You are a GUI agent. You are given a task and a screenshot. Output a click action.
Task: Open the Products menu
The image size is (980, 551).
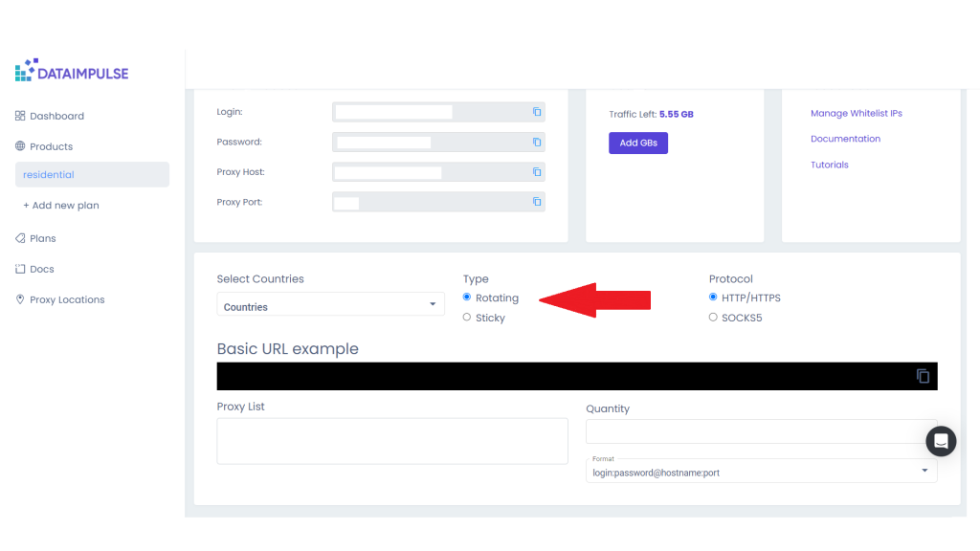(x=52, y=146)
